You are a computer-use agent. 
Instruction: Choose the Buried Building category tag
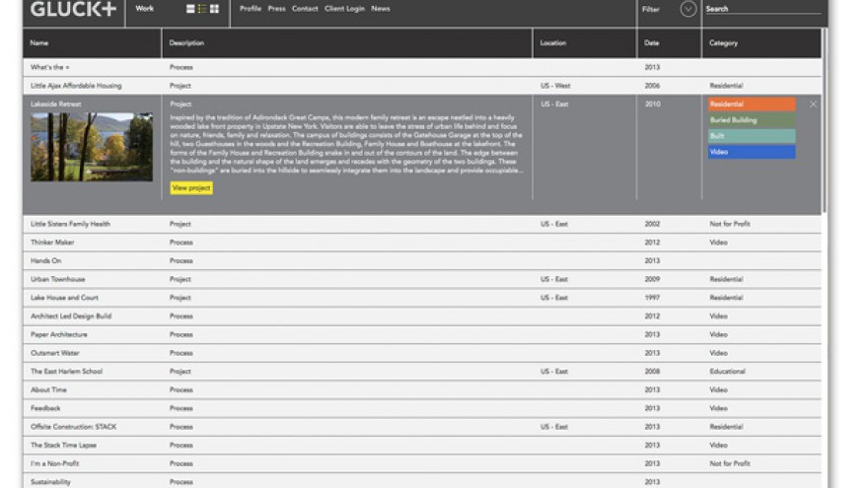click(x=751, y=120)
